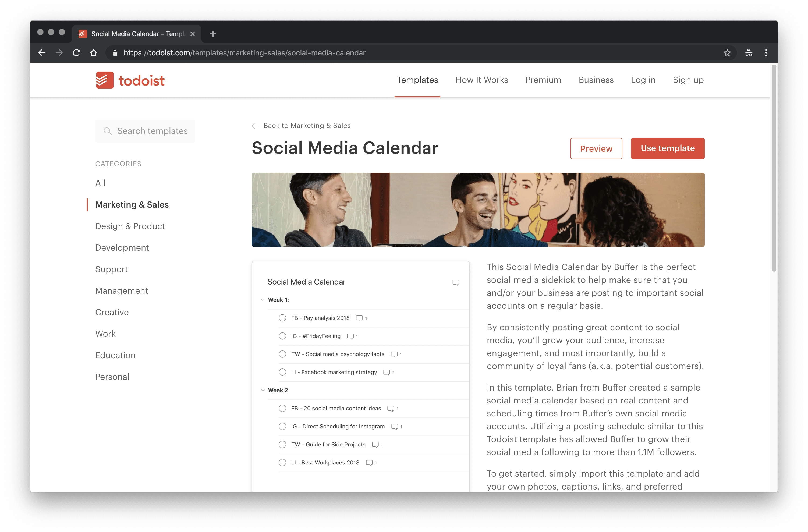Check the circle for TW - Social media psychology facts
This screenshot has height=532, width=808.
282,354
